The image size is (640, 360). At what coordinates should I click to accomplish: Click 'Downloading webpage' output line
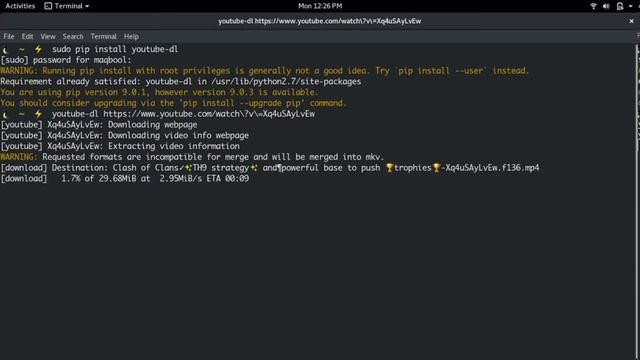99,124
